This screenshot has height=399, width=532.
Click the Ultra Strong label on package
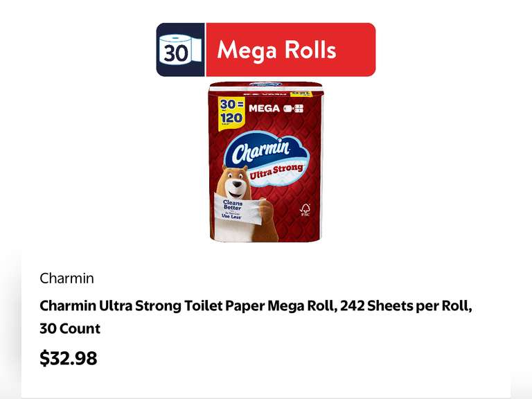(276, 172)
